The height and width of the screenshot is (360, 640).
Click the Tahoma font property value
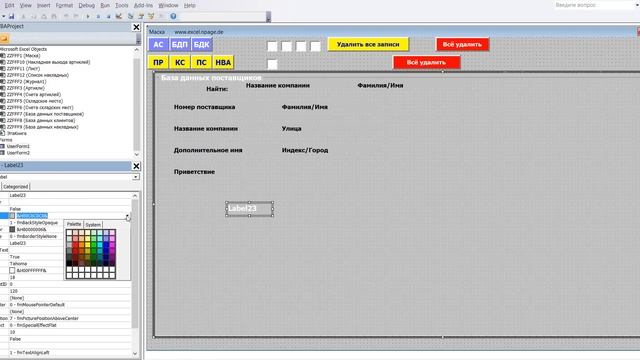point(18,264)
